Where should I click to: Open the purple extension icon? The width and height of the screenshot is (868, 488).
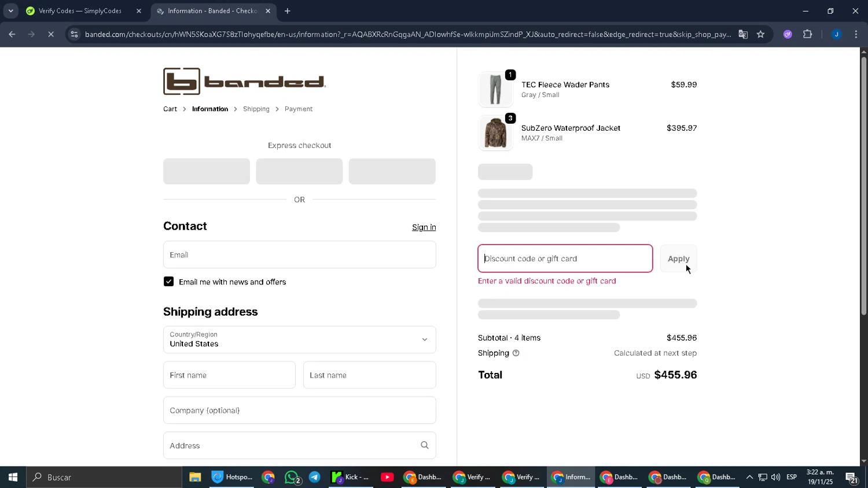click(788, 34)
